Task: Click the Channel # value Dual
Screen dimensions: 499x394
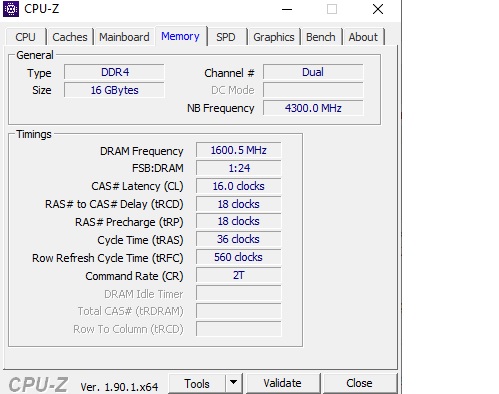Action: 313,72
